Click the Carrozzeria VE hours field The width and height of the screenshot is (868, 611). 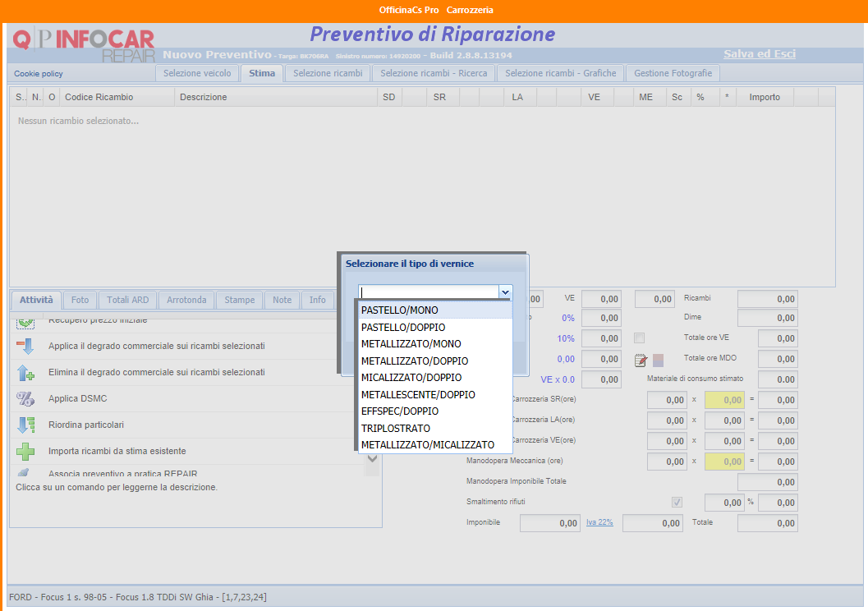coord(667,441)
